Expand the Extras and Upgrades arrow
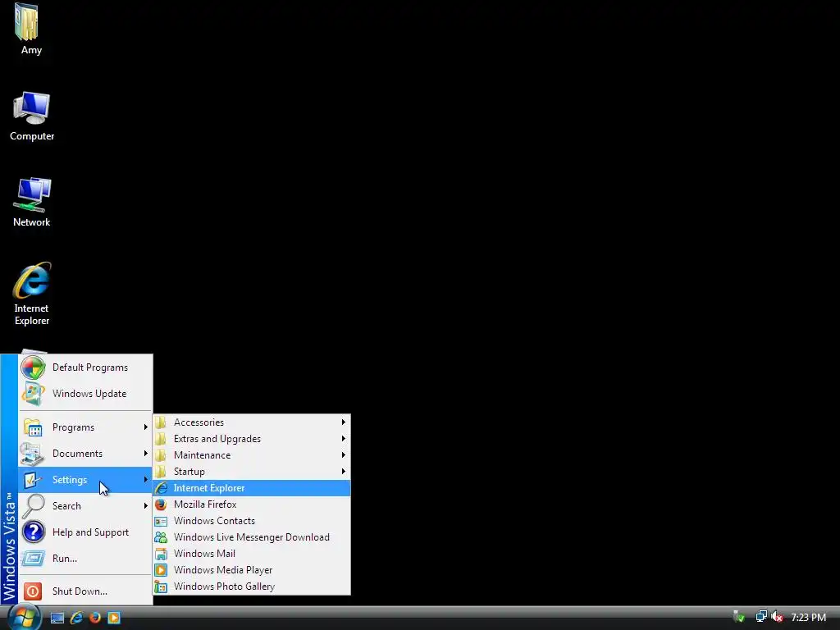This screenshot has height=630, width=840. click(344, 439)
